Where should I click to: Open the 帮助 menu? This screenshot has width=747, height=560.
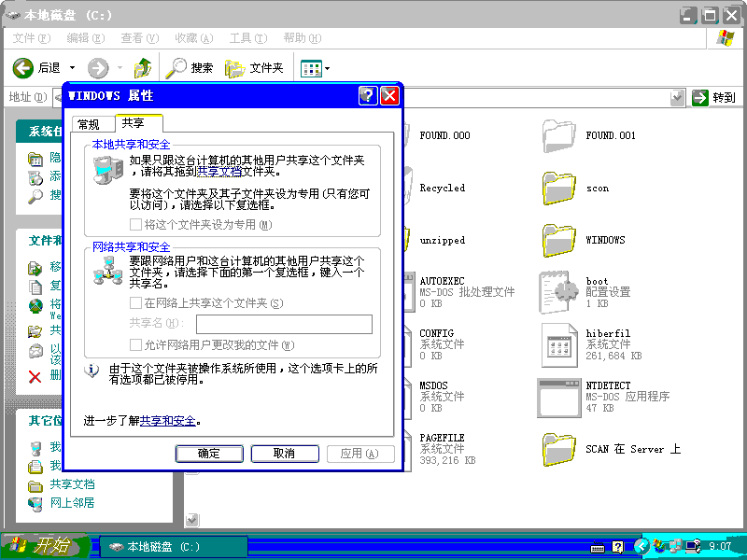click(302, 38)
